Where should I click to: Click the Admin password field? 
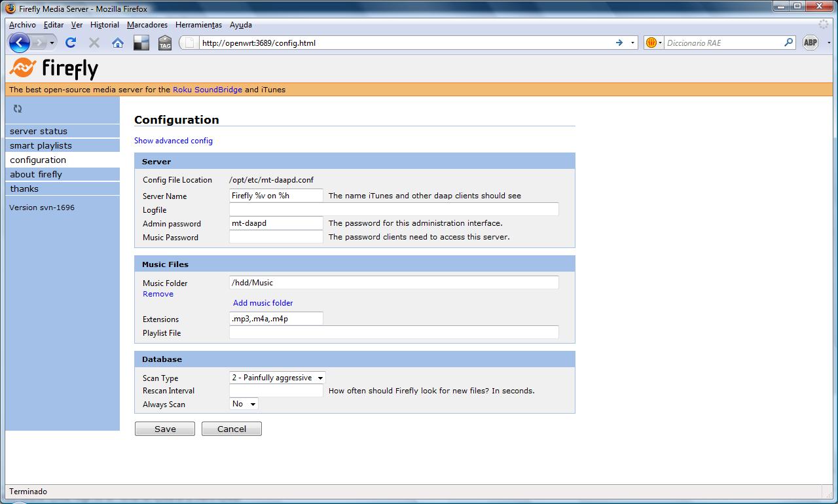(x=276, y=223)
